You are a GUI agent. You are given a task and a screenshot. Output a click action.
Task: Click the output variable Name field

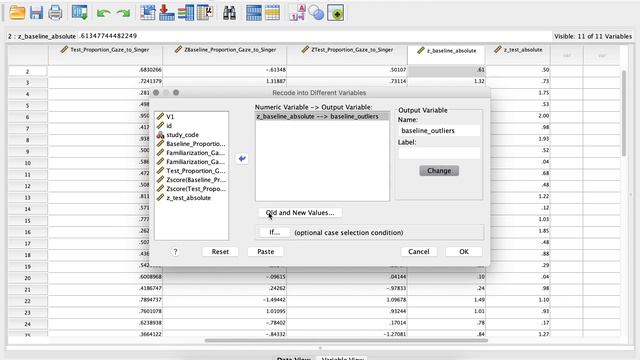coord(439,131)
